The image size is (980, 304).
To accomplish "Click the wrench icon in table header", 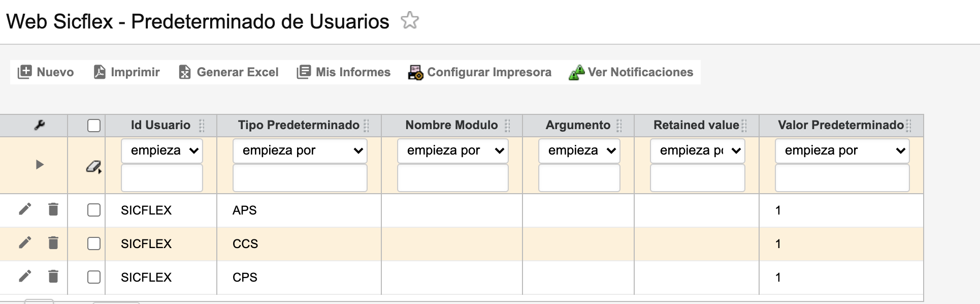I will (x=39, y=125).
